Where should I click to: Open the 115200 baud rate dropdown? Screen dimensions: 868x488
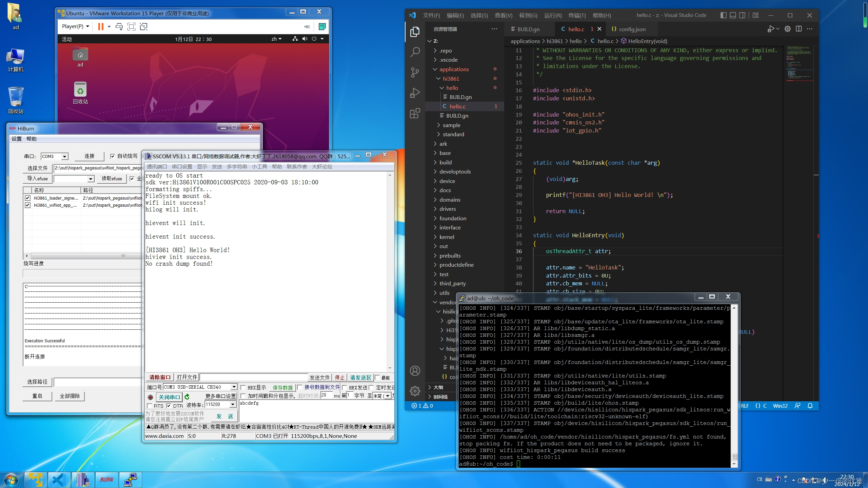[x=233, y=404]
